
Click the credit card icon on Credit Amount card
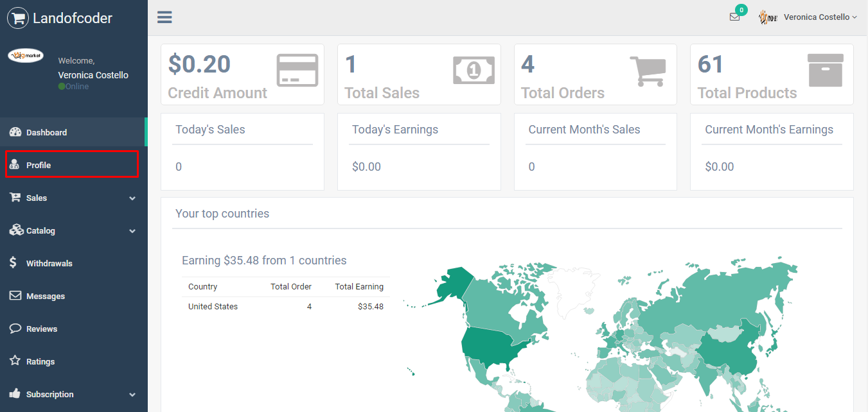(297, 70)
